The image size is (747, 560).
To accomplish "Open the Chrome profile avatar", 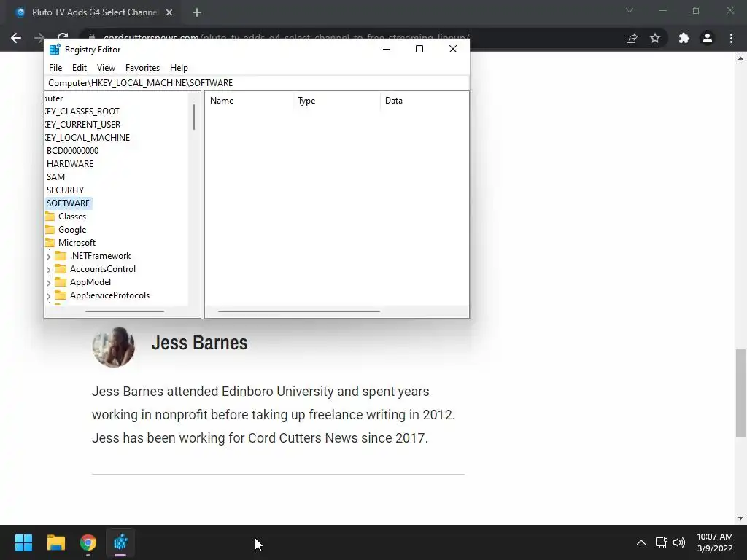I will (x=708, y=38).
